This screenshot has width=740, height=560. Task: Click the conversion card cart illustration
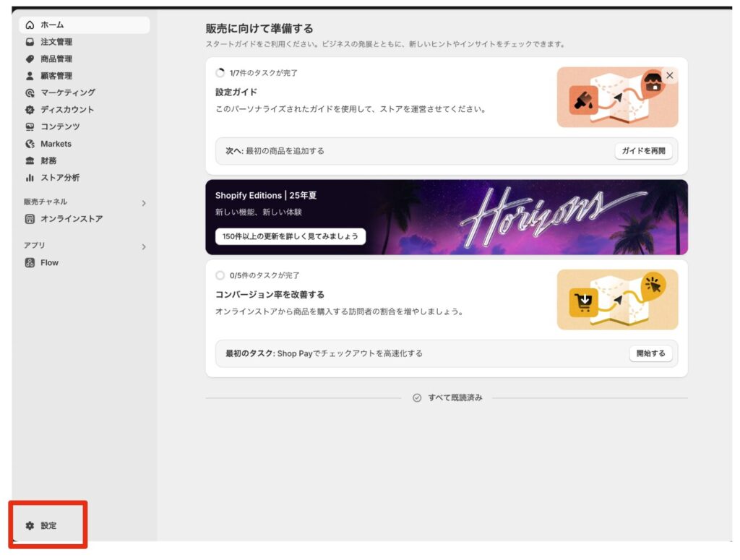(x=617, y=300)
